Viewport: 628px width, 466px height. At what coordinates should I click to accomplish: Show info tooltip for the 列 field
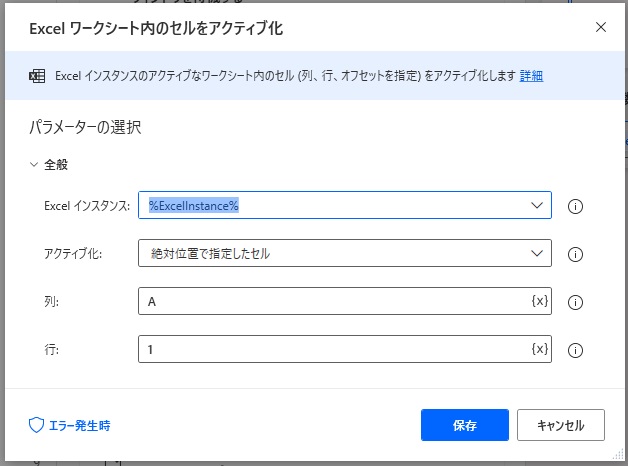pyautogui.click(x=575, y=302)
